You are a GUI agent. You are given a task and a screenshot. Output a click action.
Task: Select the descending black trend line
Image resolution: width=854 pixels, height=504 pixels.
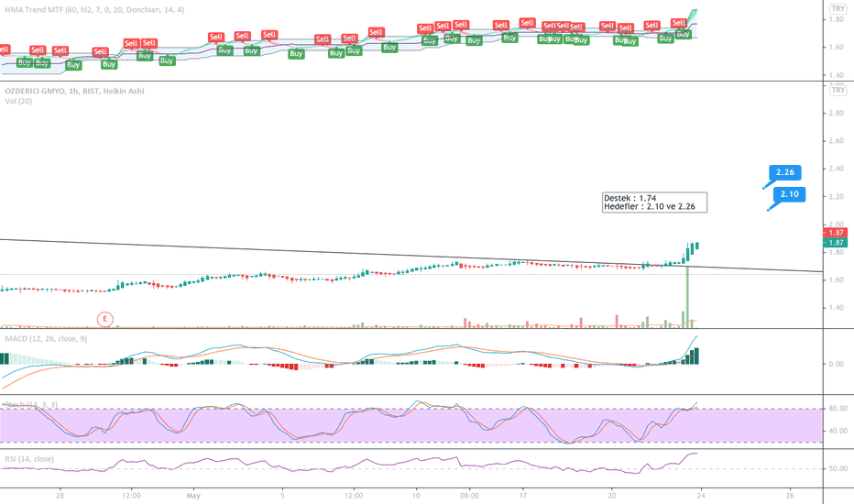coord(411,255)
